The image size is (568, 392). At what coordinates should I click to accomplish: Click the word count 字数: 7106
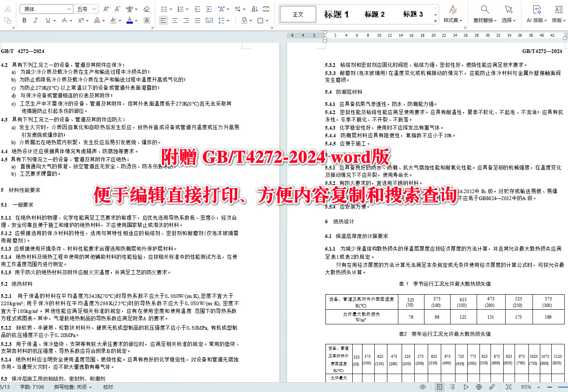32,387
